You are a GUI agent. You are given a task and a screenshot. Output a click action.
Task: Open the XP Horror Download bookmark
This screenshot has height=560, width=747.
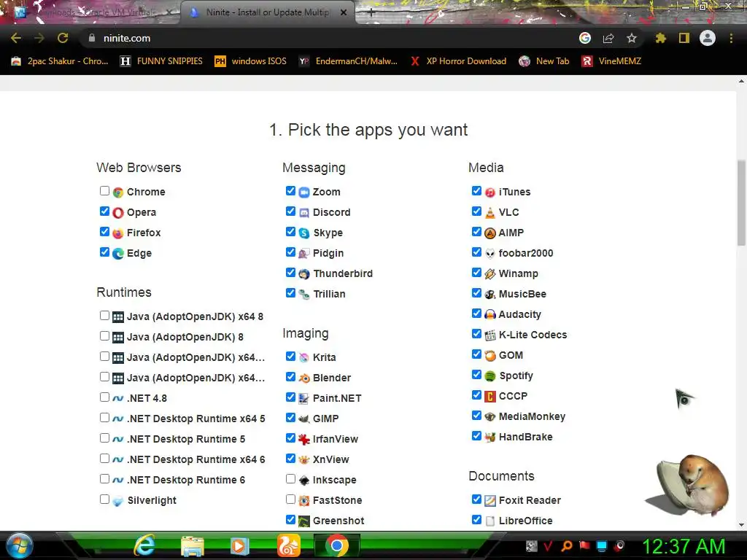[458, 61]
